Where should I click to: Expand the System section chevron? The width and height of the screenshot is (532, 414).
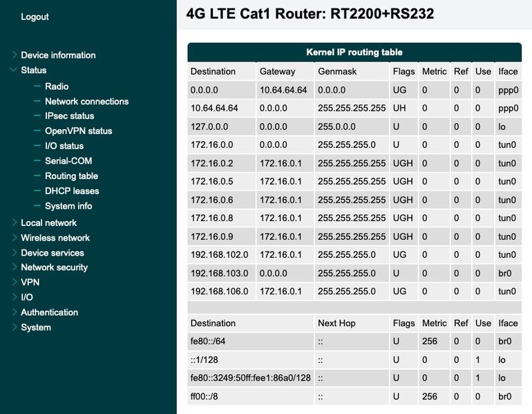tap(15, 327)
